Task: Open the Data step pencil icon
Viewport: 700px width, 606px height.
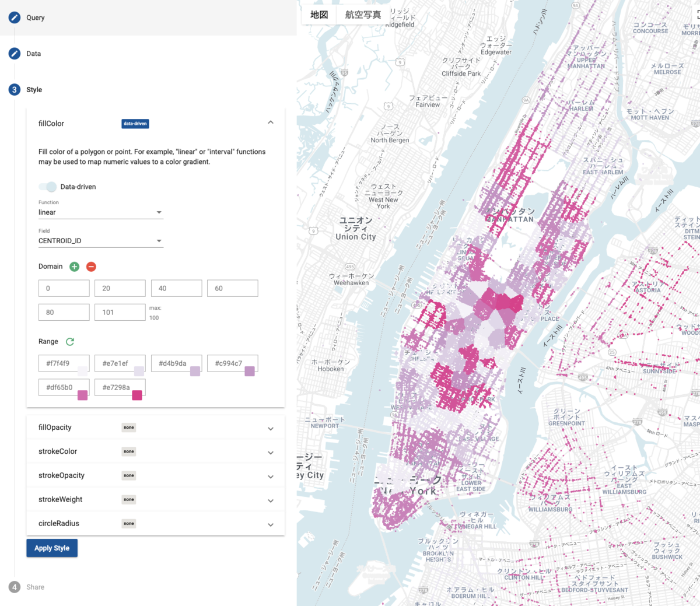Action: click(15, 54)
